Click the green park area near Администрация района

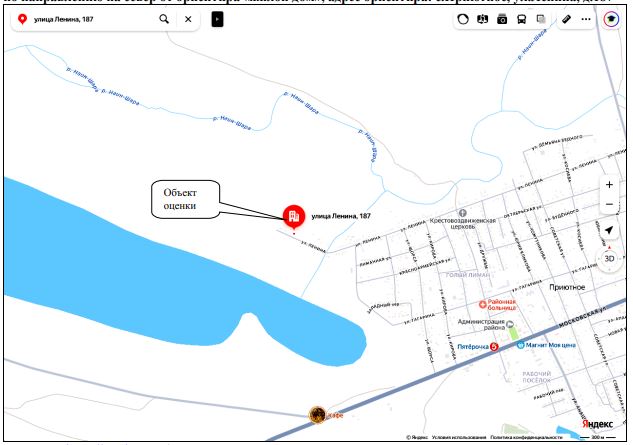coord(513,334)
